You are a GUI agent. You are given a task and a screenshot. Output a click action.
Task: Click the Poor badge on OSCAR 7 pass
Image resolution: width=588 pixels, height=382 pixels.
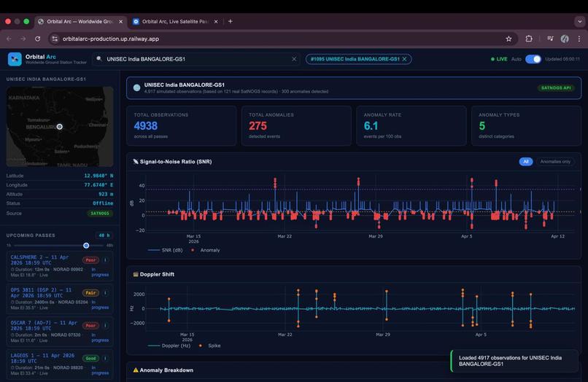(x=90, y=325)
